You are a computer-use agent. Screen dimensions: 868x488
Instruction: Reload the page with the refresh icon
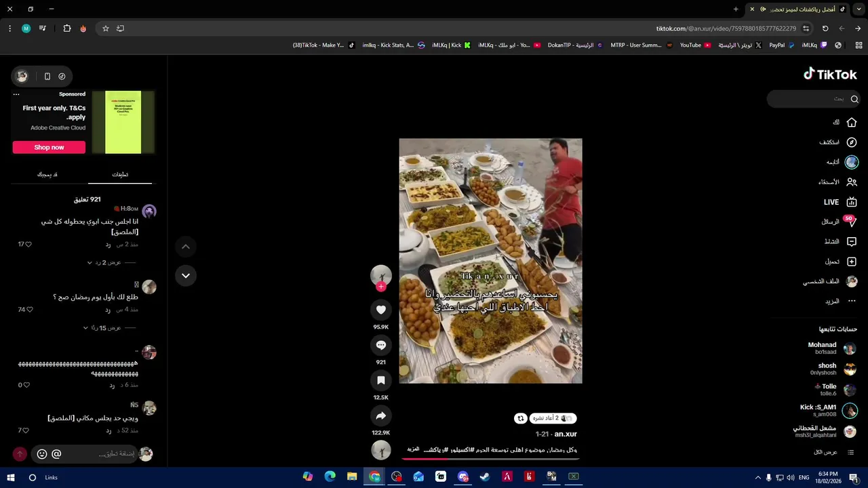click(825, 28)
